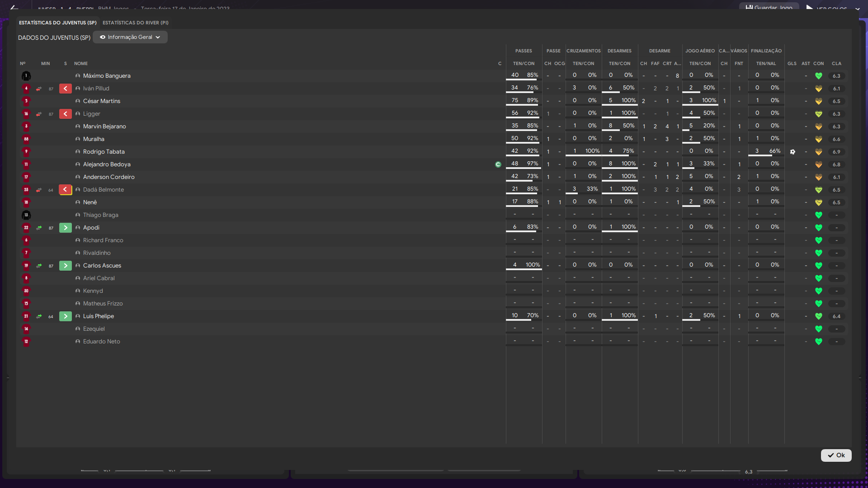Screen dimensions: 868x488
Task: Click shirt number 21 icon of Luis Phelipe
Action: coord(26,316)
